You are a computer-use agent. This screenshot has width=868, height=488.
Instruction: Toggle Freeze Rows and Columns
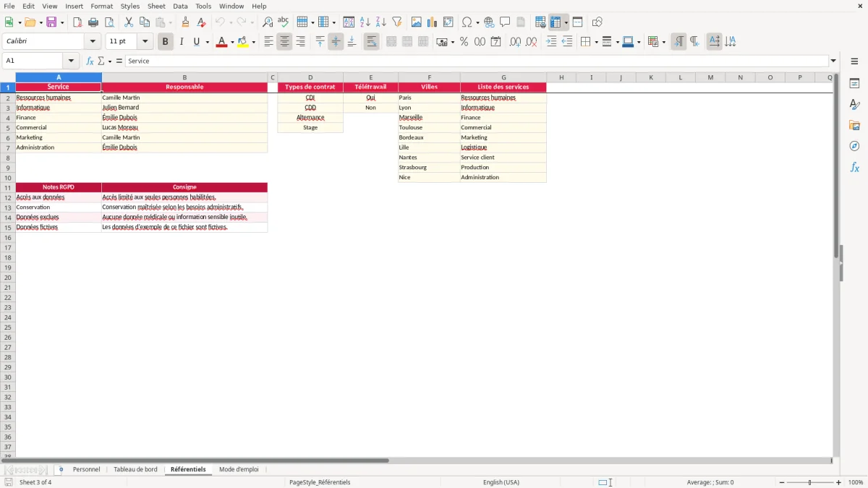pyautogui.click(x=556, y=22)
